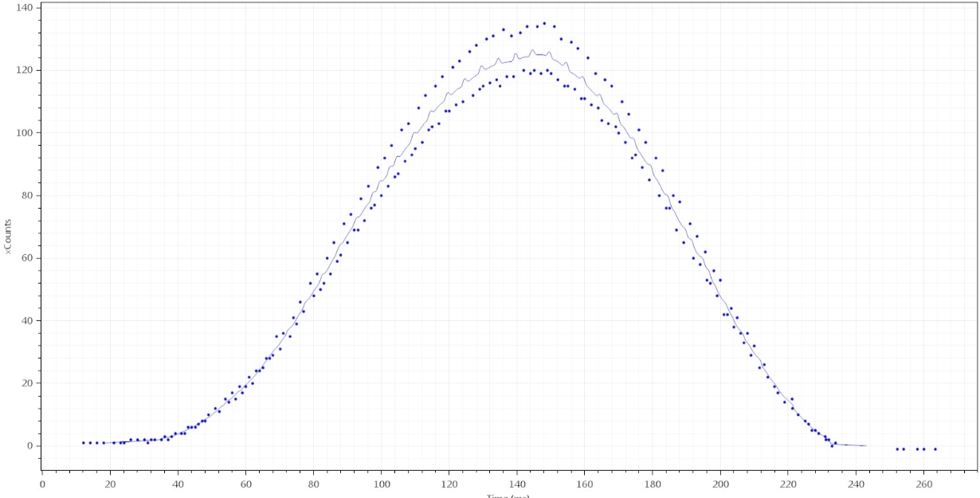Click the 260 tick label on time axis
The width and height of the screenshot is (980, 498).
pyautogui.click(x=924, y=483)
